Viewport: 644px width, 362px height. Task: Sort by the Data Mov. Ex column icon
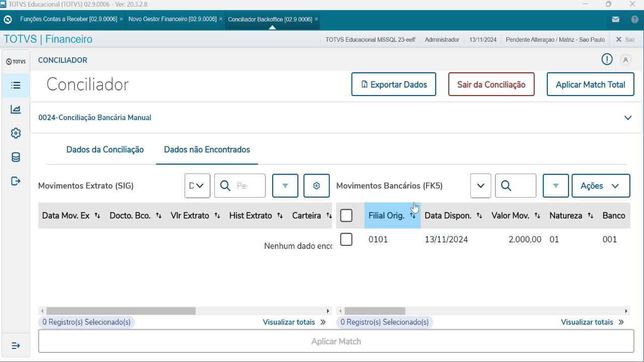98,216
